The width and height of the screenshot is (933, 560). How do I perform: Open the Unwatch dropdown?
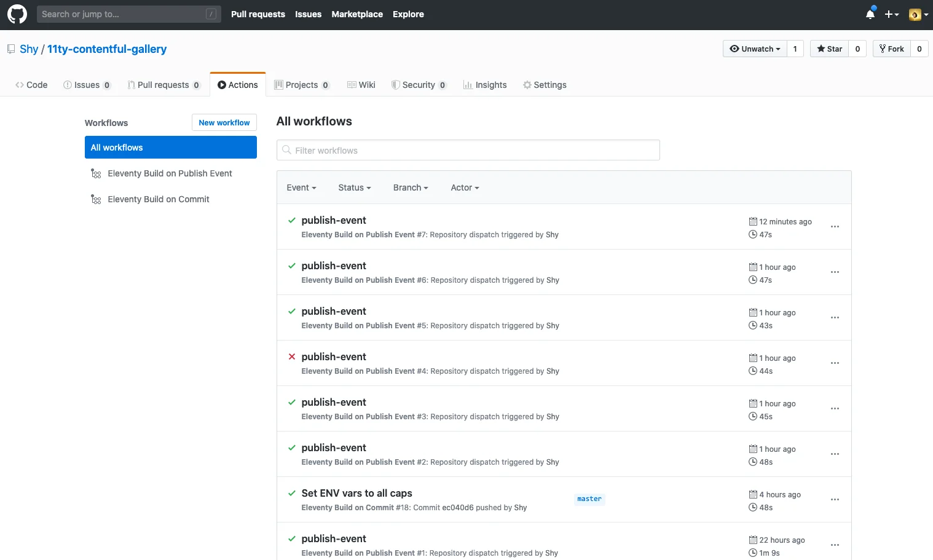pyautogui.click(x=755, y=49)
